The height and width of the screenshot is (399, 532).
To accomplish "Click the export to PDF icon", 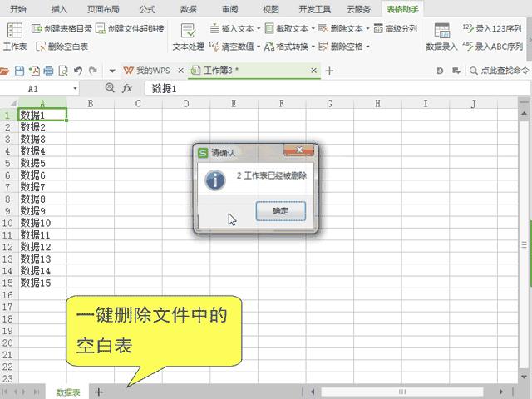I will [x=34, y=71].
